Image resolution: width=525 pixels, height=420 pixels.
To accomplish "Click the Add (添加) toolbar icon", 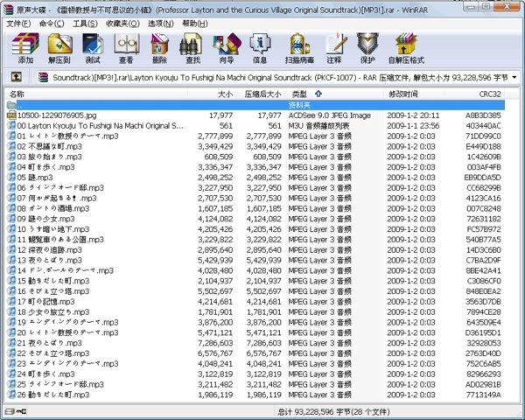I will (25, 48).
